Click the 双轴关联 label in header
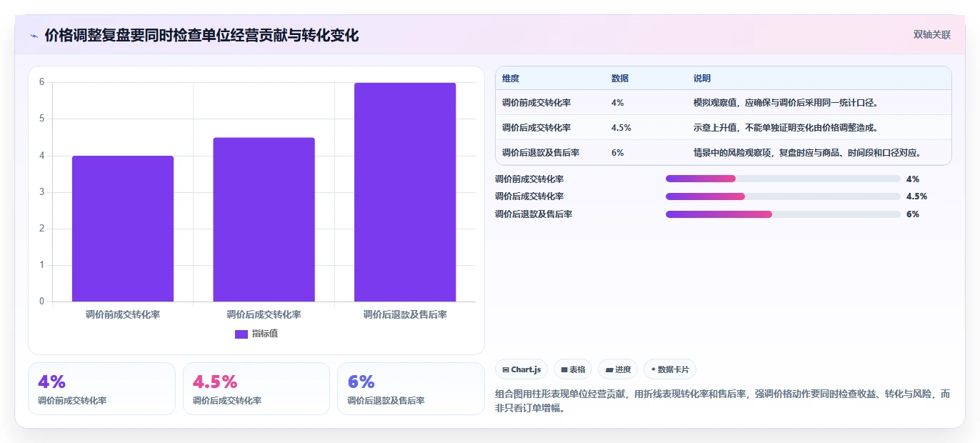Screen dimensions: 980x443 point(932,35)
